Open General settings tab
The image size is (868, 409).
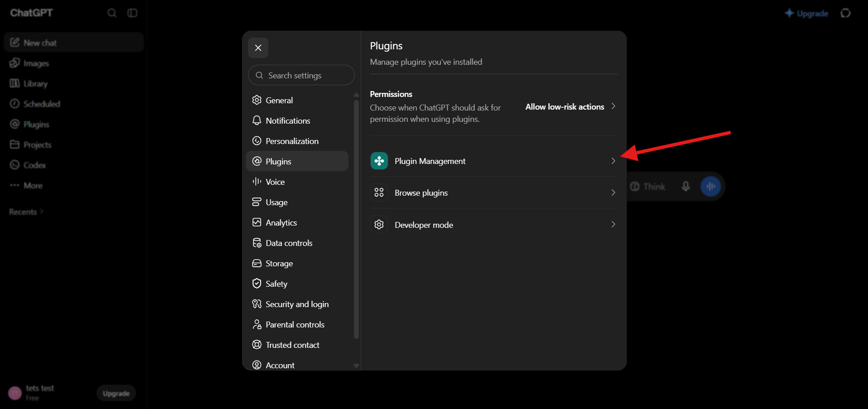click(x=297, y=100)
